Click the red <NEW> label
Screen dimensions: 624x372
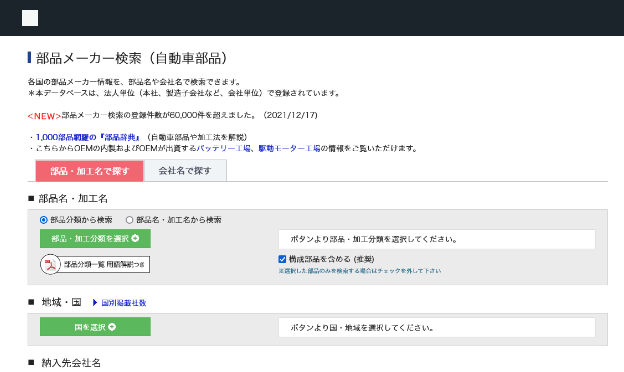pyautogui.click(x=44, y=116)
